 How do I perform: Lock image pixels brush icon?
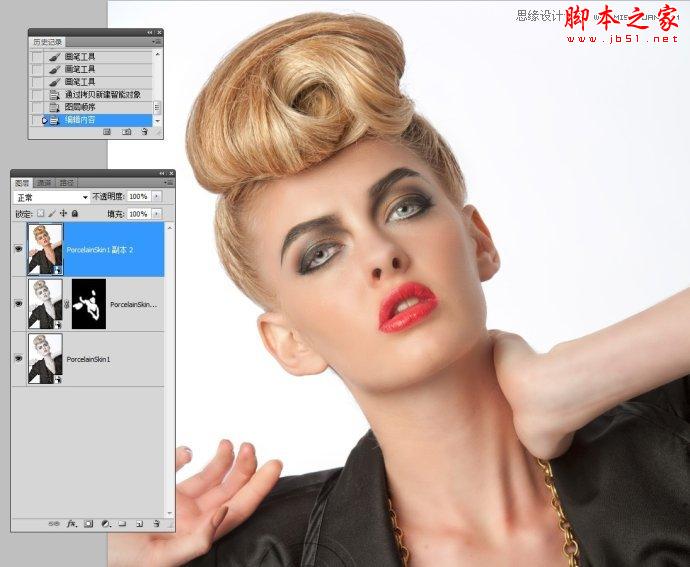pyautogui.click(x=52, y=214)
